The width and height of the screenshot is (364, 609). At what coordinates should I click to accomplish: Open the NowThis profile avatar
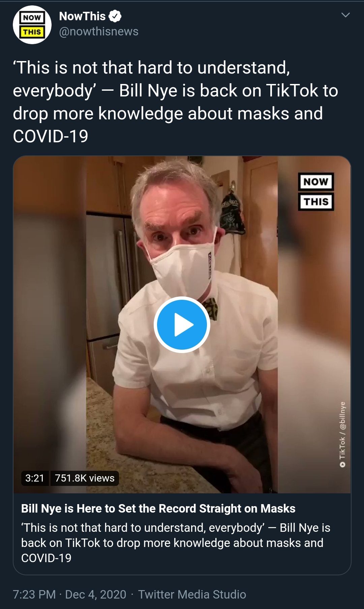click(32, 25)
